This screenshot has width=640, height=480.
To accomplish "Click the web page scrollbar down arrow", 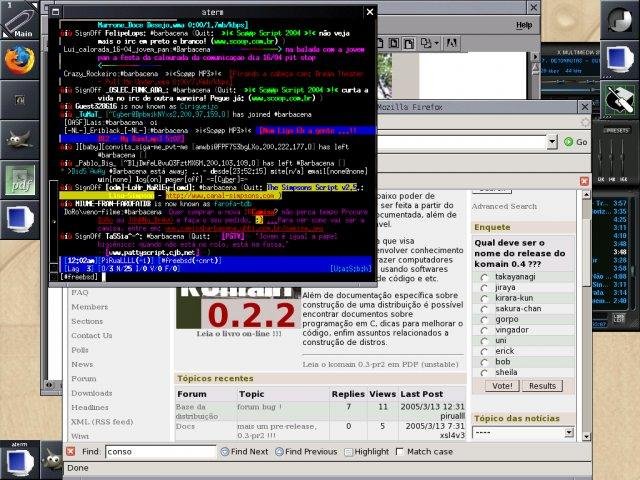I will coord(587,436).
